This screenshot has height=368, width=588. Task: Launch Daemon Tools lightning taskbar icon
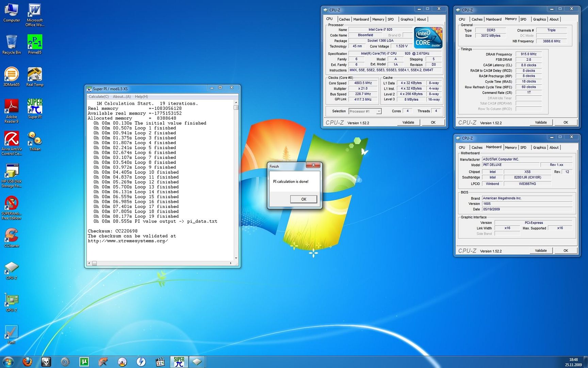click(141, 362)
